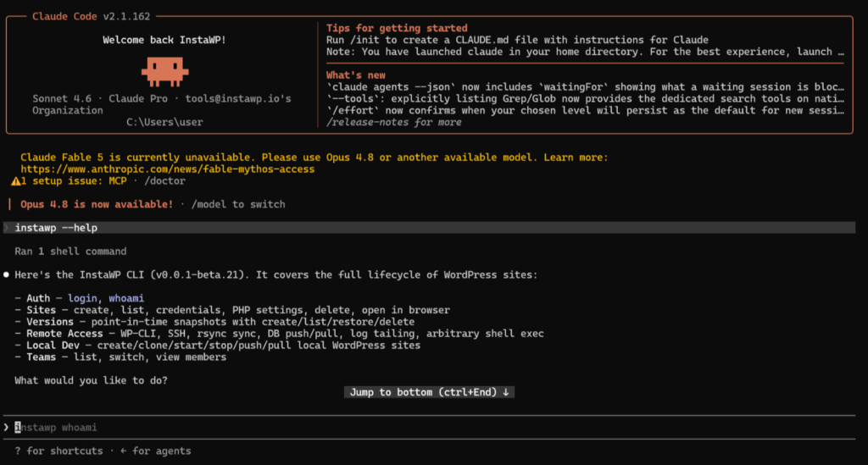868x465 pixels.
Task: Click the Claude Code v2.1.162 title
Action: 91,17
